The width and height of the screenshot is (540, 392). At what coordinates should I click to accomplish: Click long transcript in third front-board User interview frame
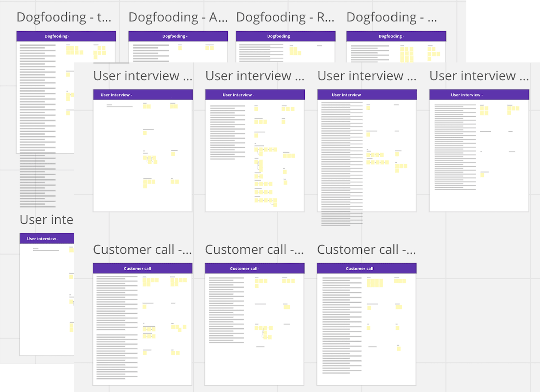point(342,164)
